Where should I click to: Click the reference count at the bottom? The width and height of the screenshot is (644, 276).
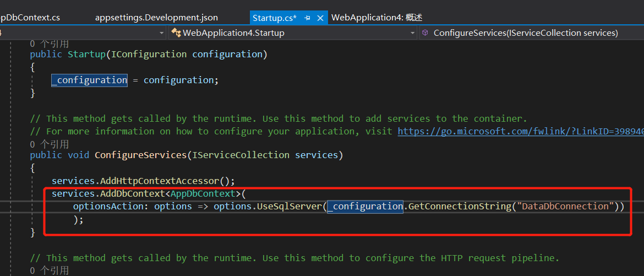[50, 270]
